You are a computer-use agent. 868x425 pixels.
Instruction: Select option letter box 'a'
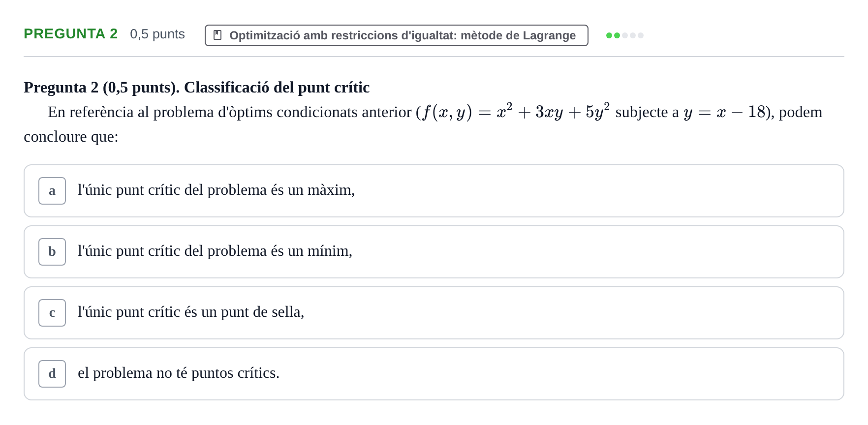[x=52, y=191]
